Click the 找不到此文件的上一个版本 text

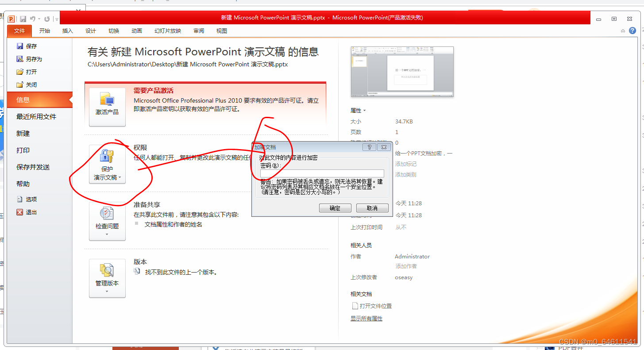click(181, 272)
